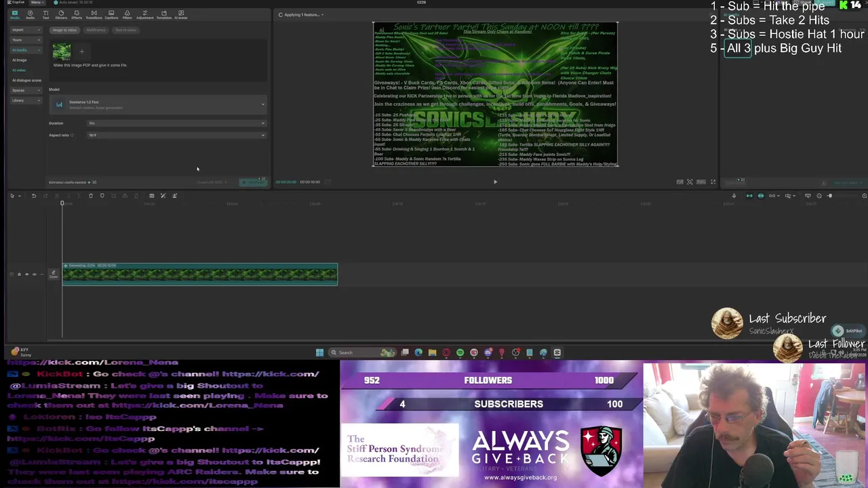Switch to the Multiframes tab
Screen dimensions: 868x488
click(96, 30)
